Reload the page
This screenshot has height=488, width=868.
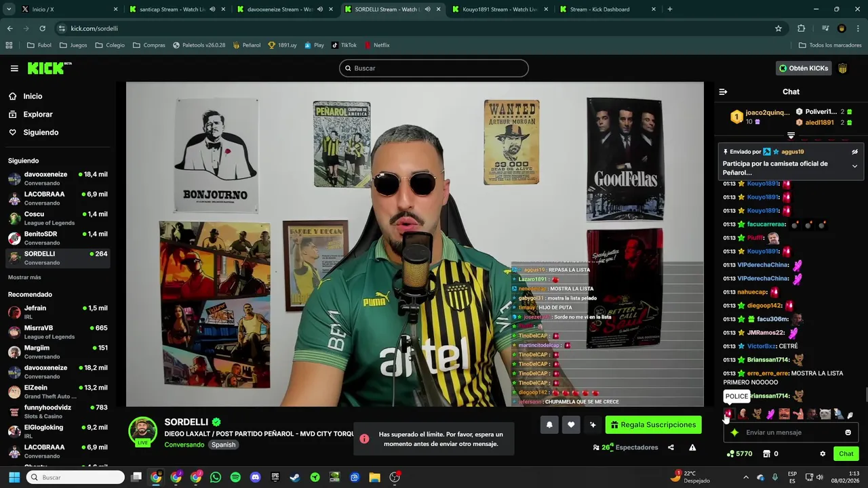point(42,28)
